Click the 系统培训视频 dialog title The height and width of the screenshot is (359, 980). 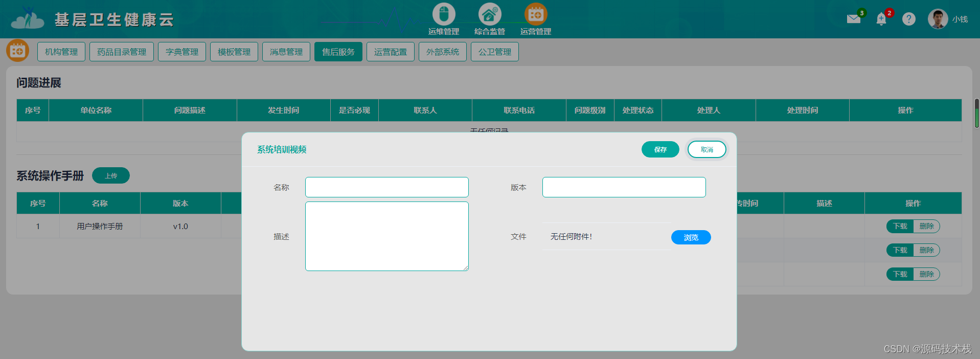click(282, 149)
